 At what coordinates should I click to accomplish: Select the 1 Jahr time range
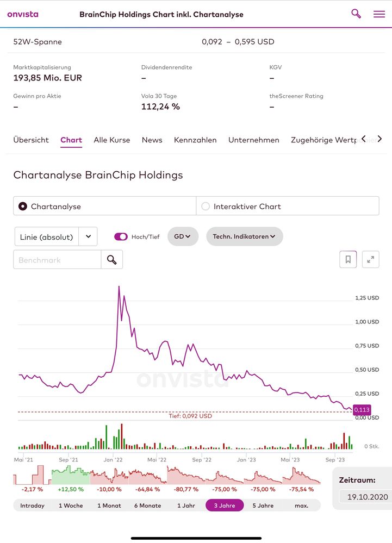tap(186, 505)
